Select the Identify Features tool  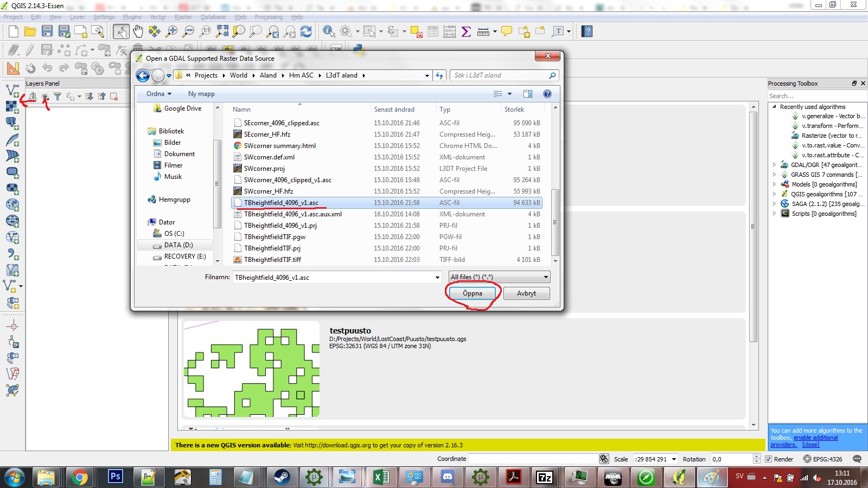click(328, 31)
